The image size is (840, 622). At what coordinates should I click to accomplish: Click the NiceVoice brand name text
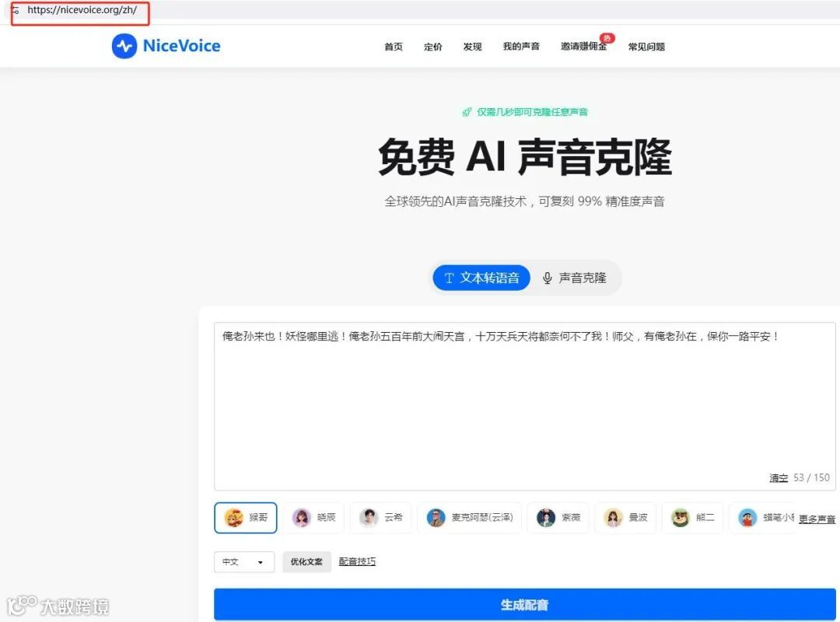[x=181, y=46]
